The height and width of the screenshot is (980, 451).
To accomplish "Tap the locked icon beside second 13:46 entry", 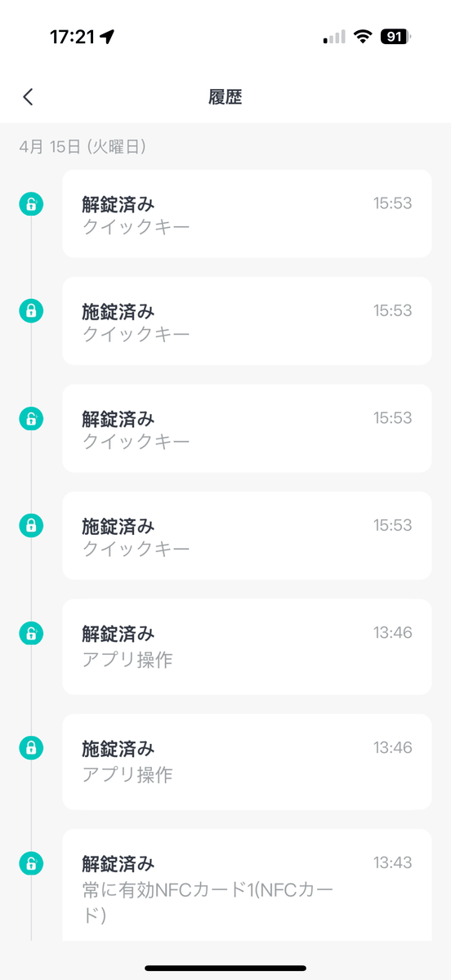I will (x=31, y=747).
